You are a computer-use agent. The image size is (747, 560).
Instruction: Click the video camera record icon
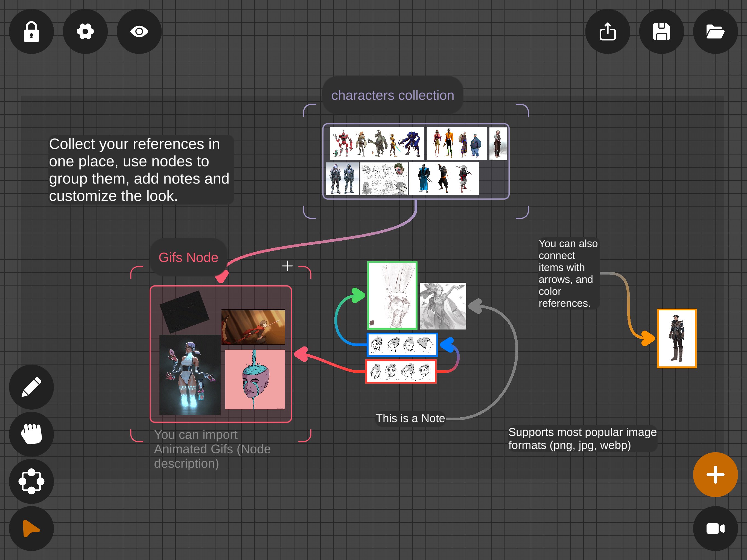tap(715, 529)
